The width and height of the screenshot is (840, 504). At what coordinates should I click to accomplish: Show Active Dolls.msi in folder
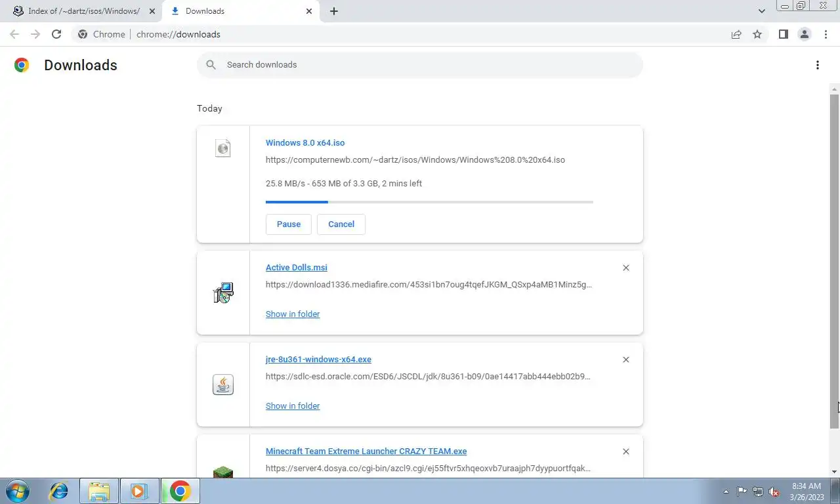coord(293,314)
